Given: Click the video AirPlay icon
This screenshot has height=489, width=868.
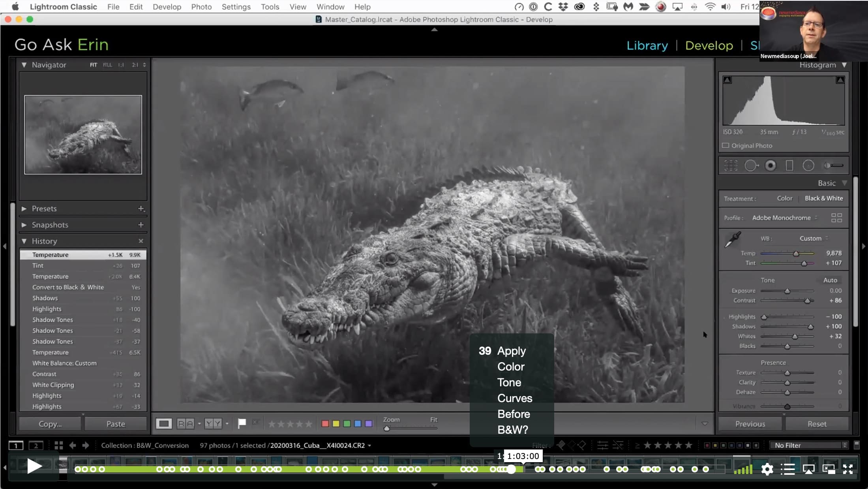Looking at the screenshot, I should click(808, 469).
